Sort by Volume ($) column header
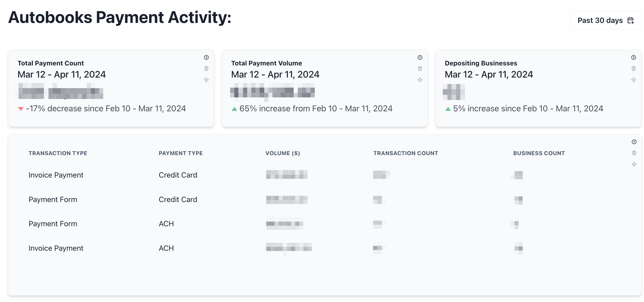The width and height of the screenshot is (644, 302). (x=283, y=153)
